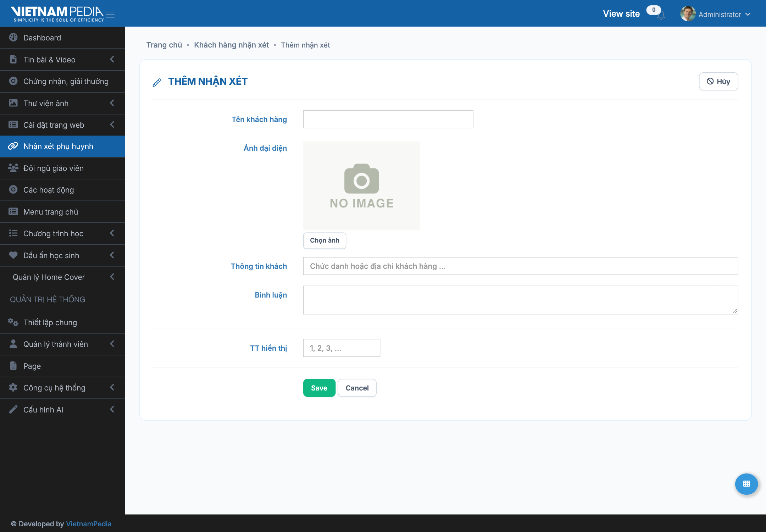Go to Khách hàng nhận xét breadcrumb

231,45
